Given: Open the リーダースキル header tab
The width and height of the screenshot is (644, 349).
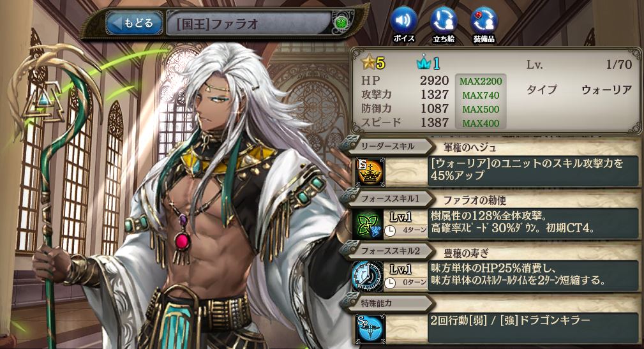Looking at the screenshot, I should pos(388,146).
